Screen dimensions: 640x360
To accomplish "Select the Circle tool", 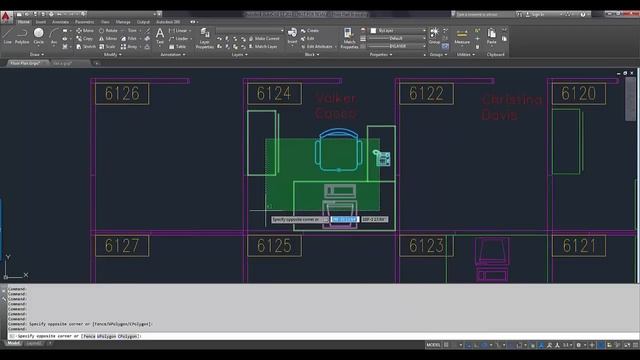I will 39,36.
